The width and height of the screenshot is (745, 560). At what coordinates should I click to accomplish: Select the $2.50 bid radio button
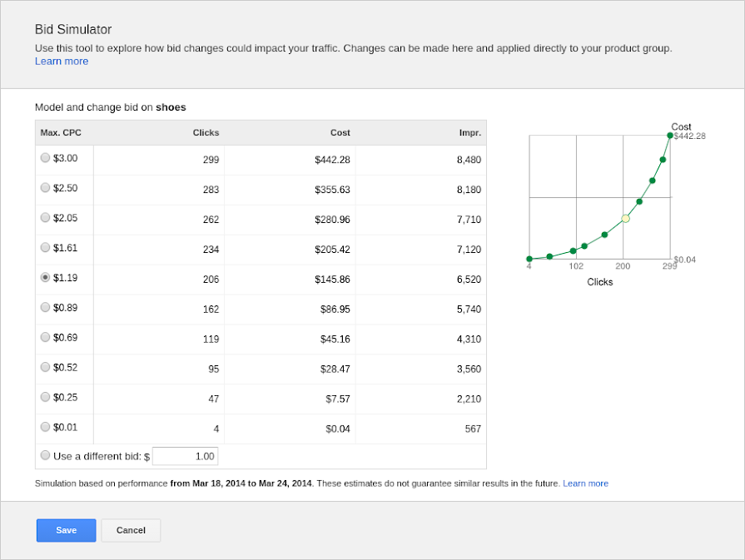pos(45,187)
